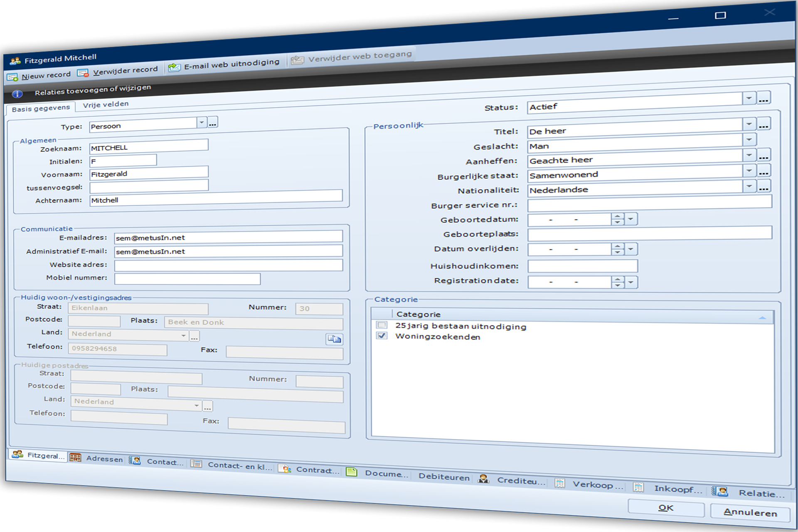Expand the Status dropdown
This screenshot has height=532, width=798.
tap(749, 99)
